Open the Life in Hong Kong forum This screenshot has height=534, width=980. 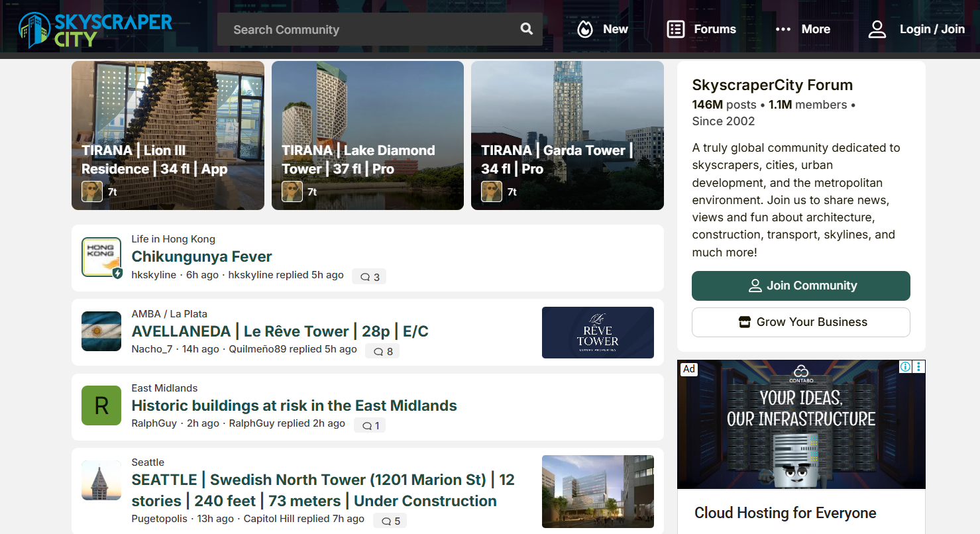pos(173,239)
